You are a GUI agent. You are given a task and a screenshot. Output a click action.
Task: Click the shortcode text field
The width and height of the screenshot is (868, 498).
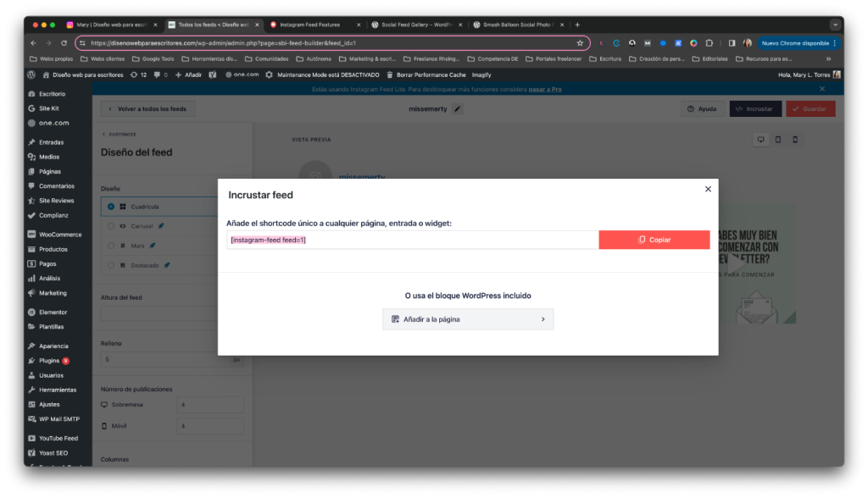[x=412, y=240]
